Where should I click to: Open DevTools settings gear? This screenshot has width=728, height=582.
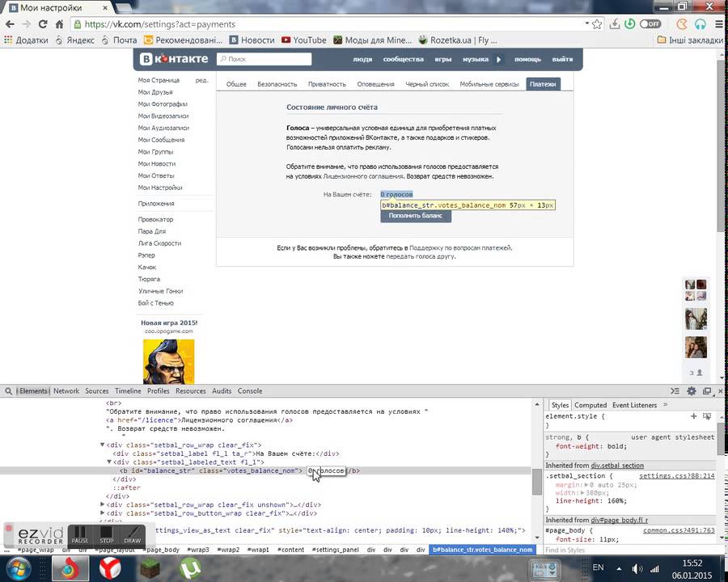pos(692,391)
